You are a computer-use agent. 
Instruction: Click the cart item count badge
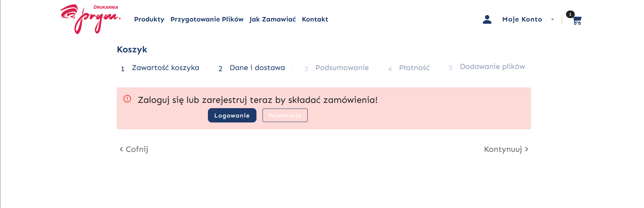click(570, 14)
